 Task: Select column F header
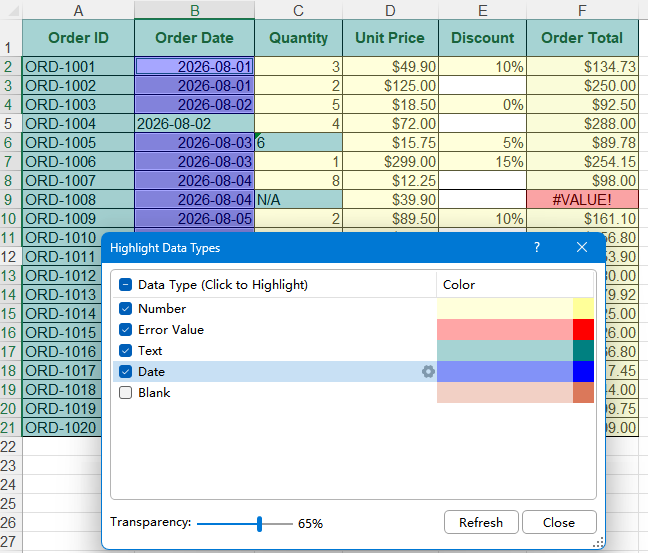coord(582,10)
